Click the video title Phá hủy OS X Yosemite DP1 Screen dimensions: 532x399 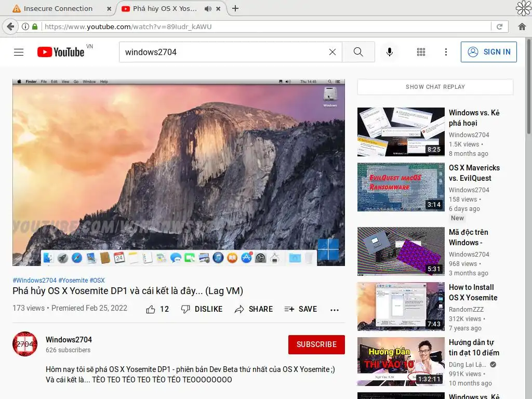tap(128, 291)
